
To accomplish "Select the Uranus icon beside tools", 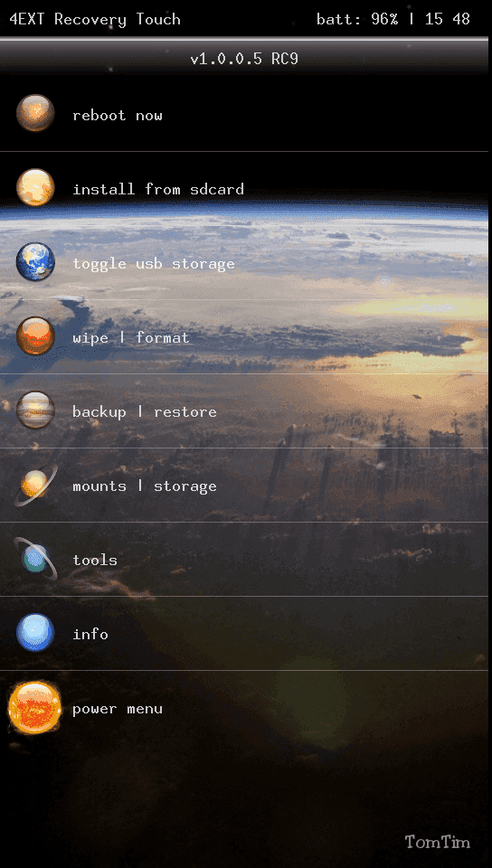I will point(35,558).
